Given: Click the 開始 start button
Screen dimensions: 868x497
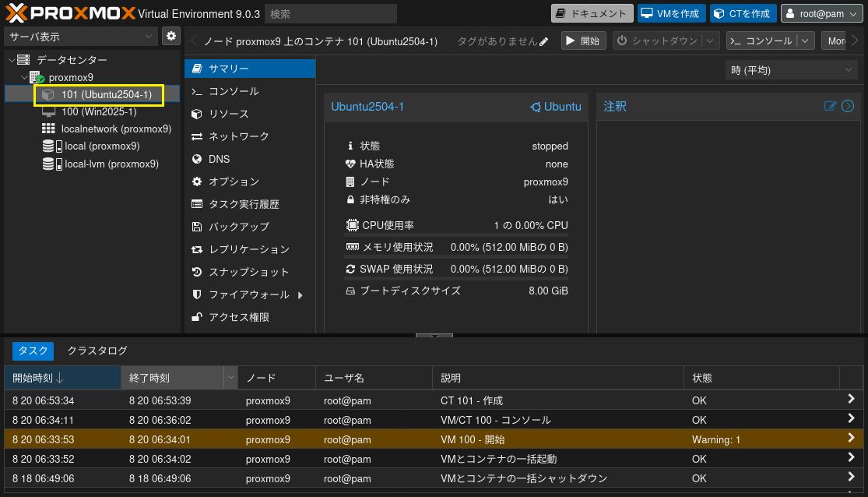Looking at the screenshot, I should point(583,41).
